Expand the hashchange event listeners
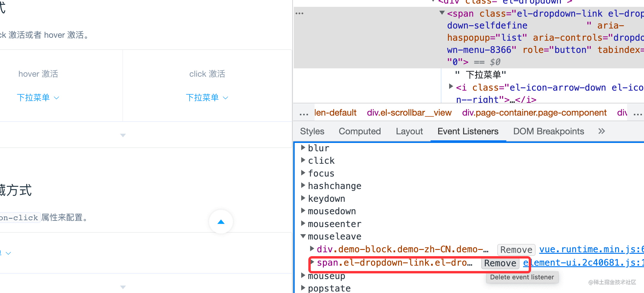The width and height of the screenshot is (644, 293). click(303, 185)
